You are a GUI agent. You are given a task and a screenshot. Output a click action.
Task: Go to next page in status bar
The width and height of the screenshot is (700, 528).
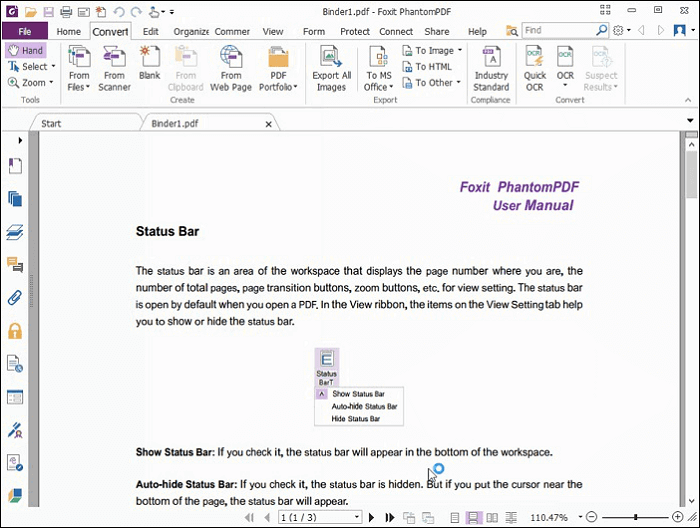(372, 517)
